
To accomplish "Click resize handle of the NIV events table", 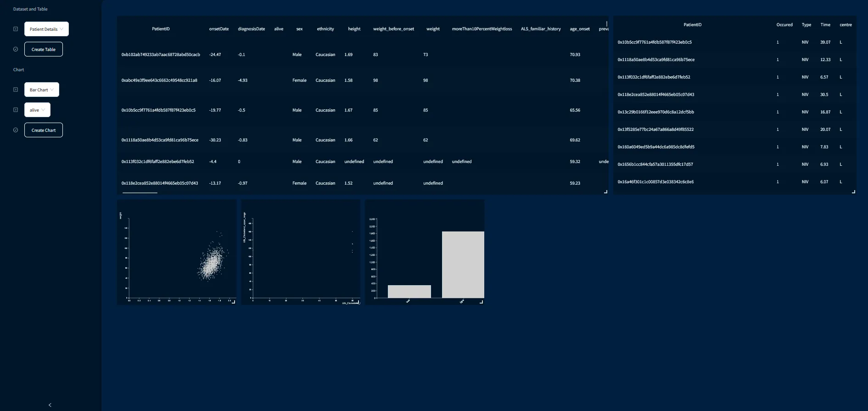I will tap(853, 191).
